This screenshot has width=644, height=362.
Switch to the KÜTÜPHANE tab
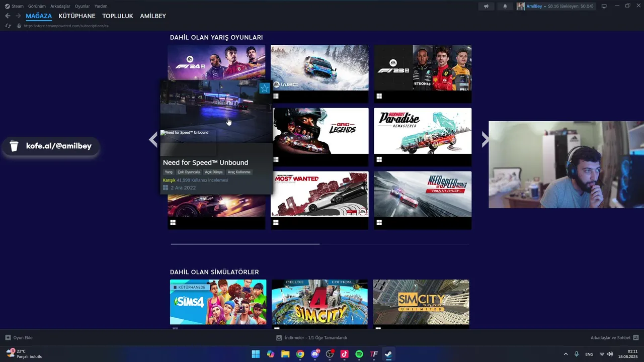click(77, 16)
